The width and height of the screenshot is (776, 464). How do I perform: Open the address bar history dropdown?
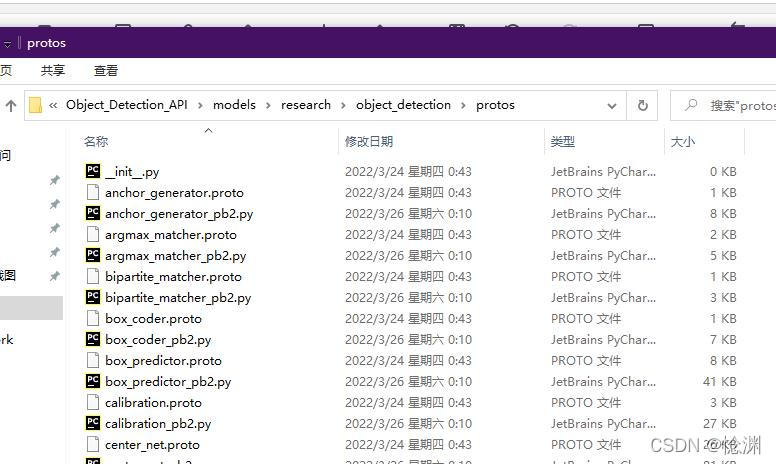pyautogui.click(x=612, y=106)
